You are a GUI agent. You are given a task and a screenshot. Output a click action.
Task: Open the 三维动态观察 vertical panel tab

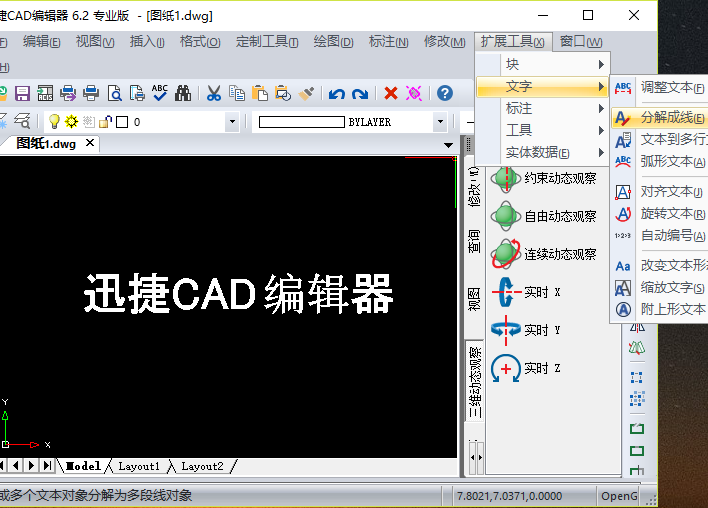point(475,382)
